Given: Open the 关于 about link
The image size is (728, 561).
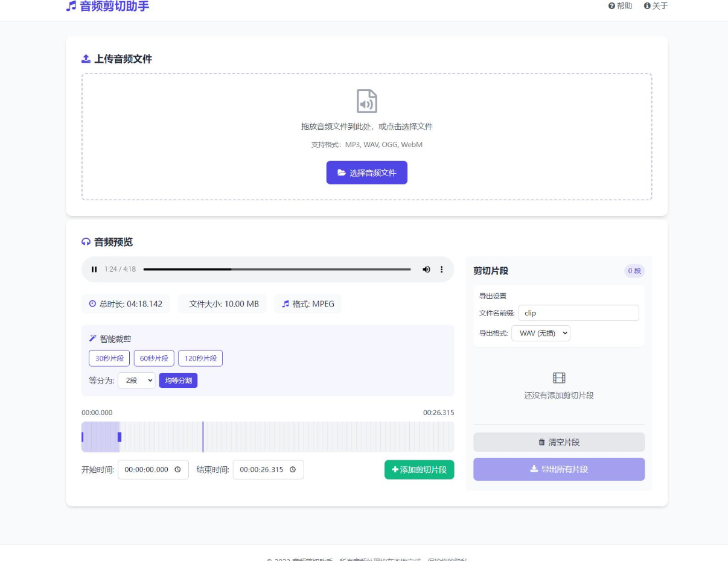Looking at the screenshot, I should click(656, 6).
